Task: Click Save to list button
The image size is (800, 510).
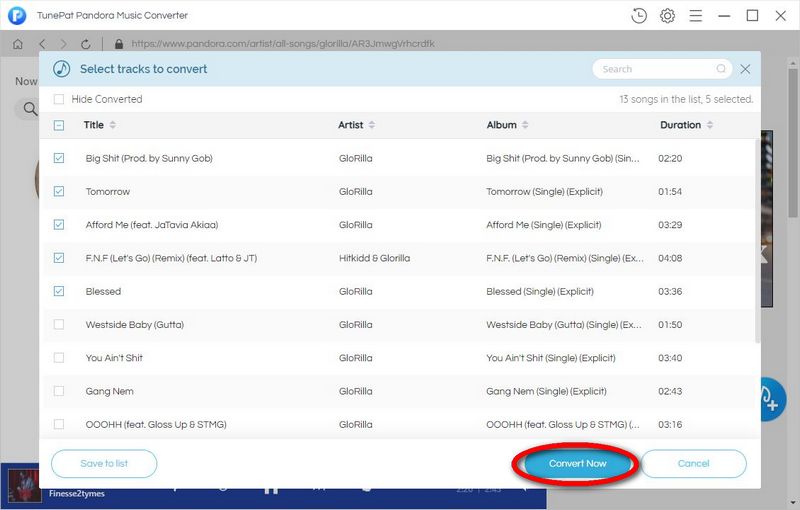Action: point(104,464)
